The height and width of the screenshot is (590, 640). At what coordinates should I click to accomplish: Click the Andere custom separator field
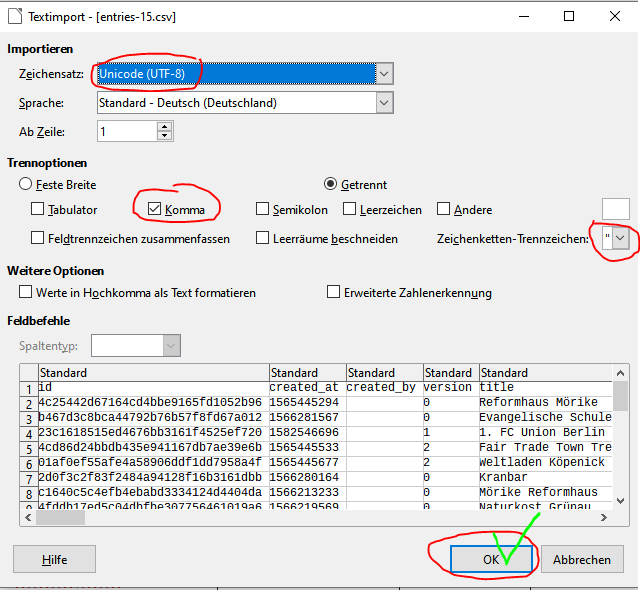click(x=616, y=209)
